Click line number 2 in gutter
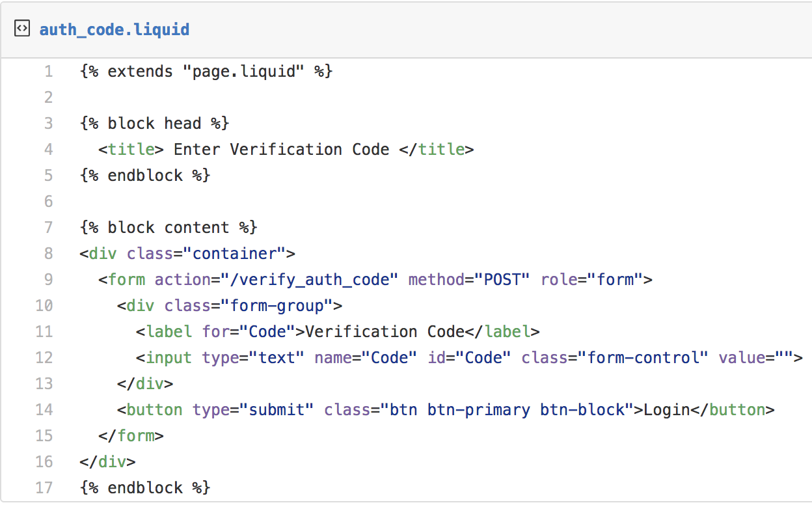812x505 pixels. coord(49,98)
